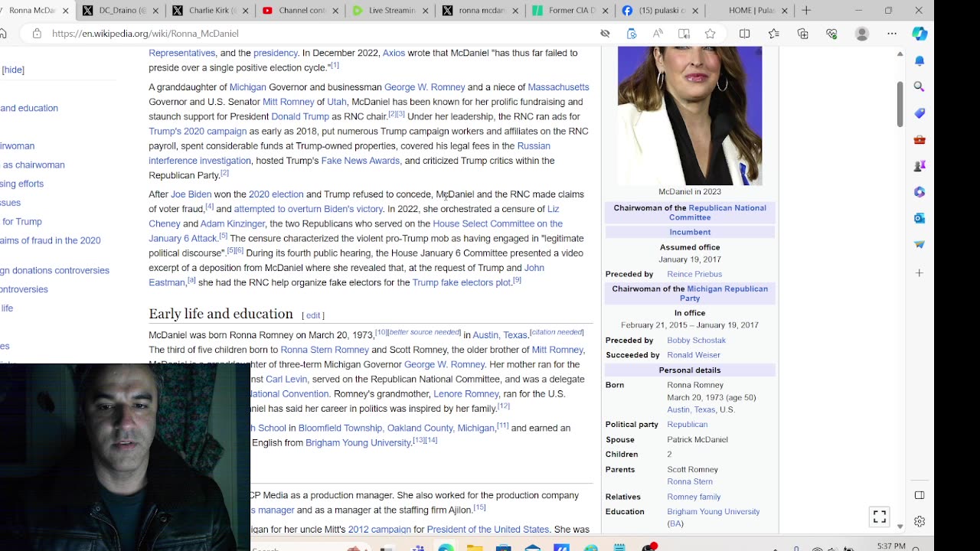980x551 pixels.
Task: Open the Collections icon
Action: point(802,34)
